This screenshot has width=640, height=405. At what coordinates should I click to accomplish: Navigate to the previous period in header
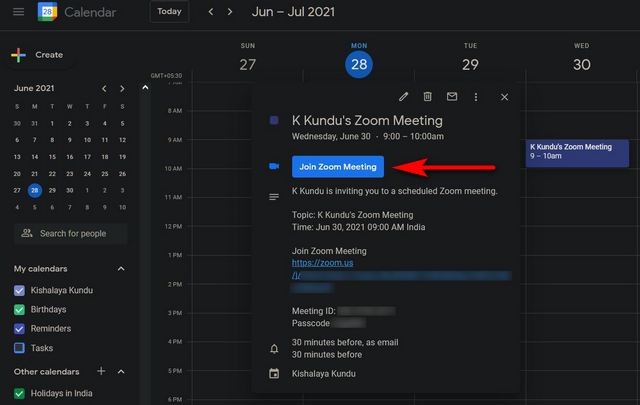[211, 12]
